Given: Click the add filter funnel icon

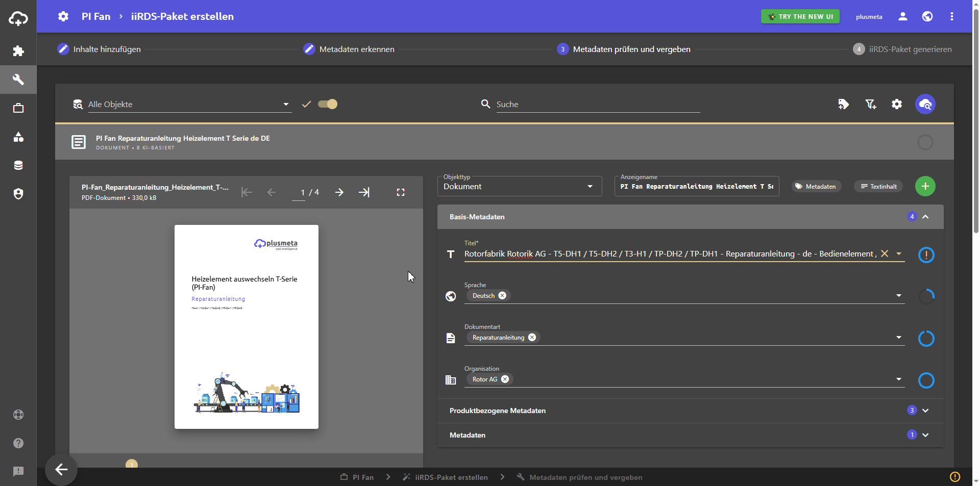Looking at the screenshot, I should click(x=870, y=105).
